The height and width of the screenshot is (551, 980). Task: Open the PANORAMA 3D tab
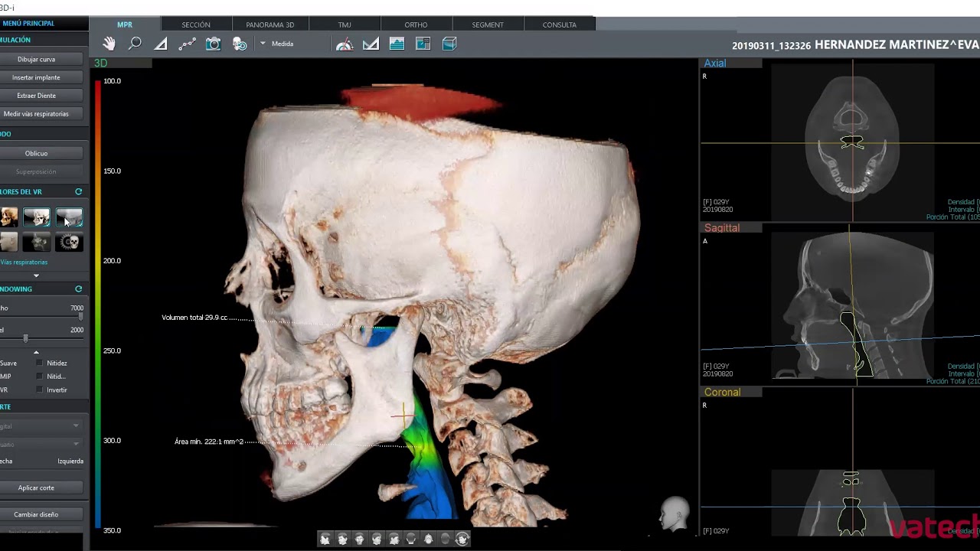coord(269,24)
